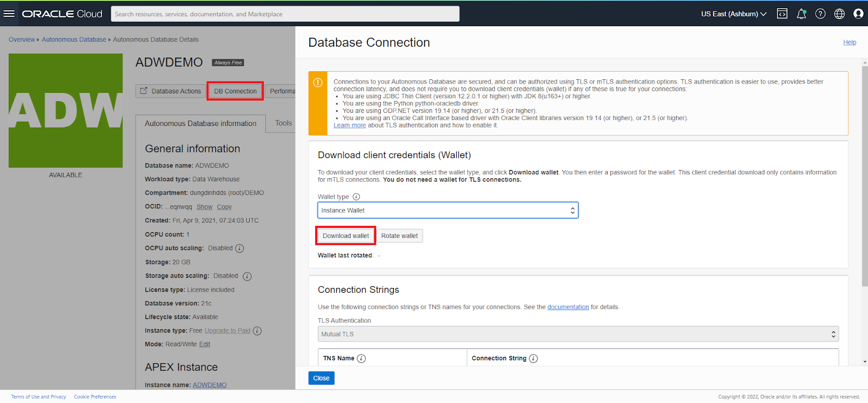Viewport: 868px width, 403px height.
Task: Click the Wallet last rotated text
Action: (x=345, y=255)
